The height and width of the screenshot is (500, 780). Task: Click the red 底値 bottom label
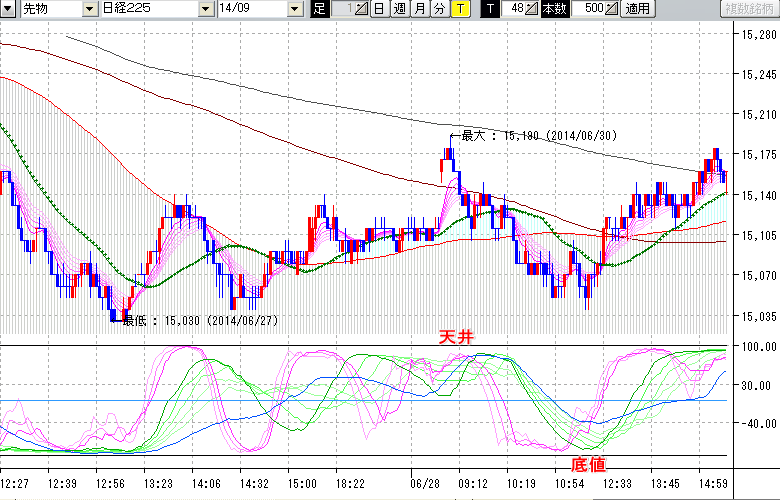pyautogui.click(x=587, y=465)
